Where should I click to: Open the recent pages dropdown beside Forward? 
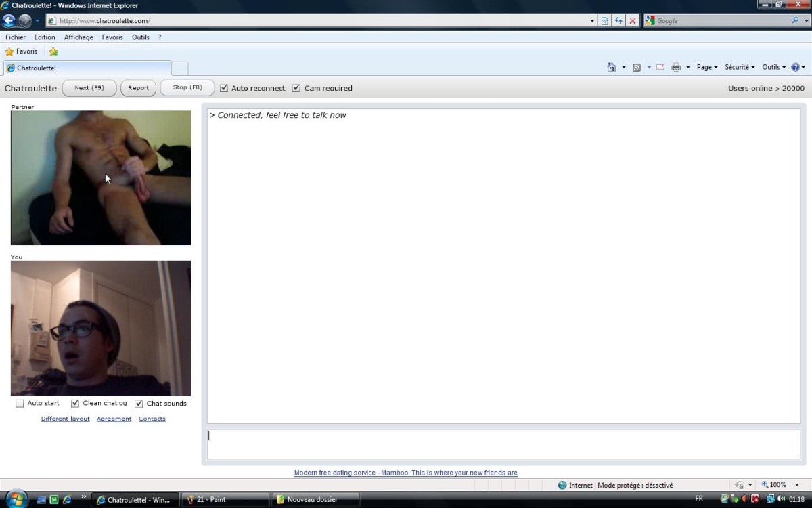point(38,21)
